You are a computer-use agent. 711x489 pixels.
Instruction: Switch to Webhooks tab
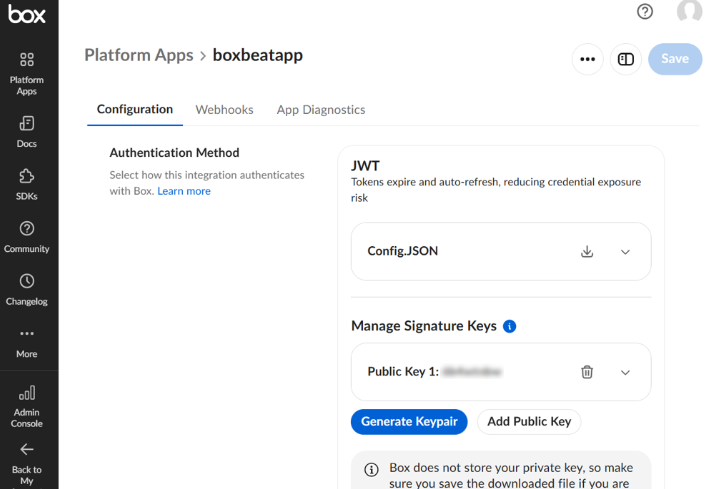(x=224, y=110)
